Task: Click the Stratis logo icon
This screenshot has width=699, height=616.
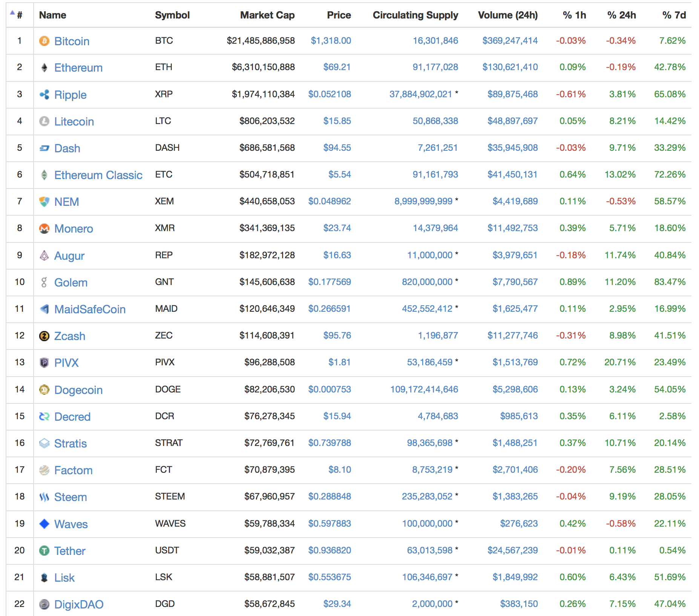Action: 44,443
